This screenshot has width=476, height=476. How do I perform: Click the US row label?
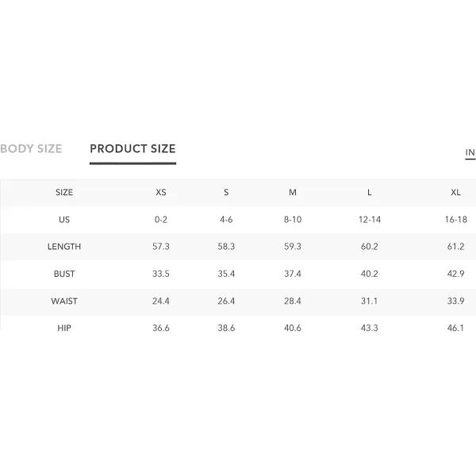coord(64,220)
